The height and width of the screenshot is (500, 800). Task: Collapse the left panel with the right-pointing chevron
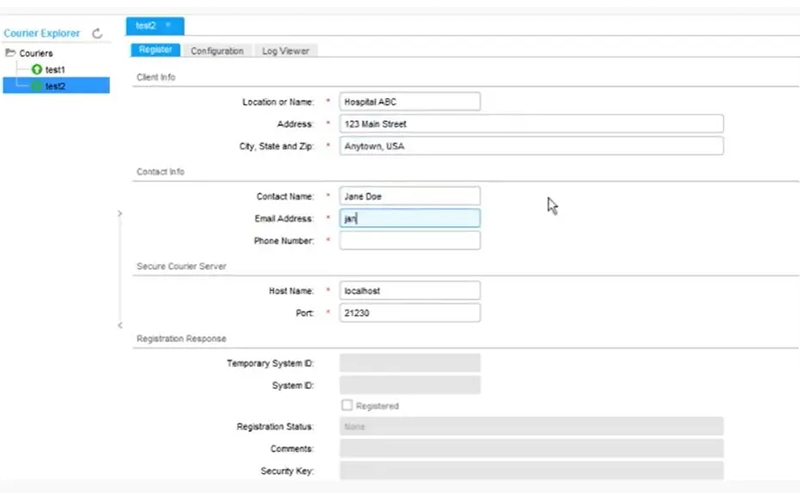[x=120, y=213]
